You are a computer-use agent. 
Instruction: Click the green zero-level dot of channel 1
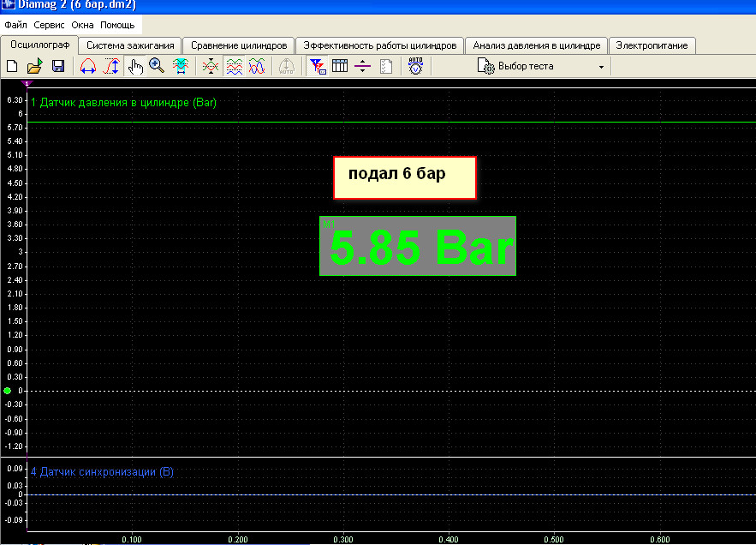(x=7, y=391)
